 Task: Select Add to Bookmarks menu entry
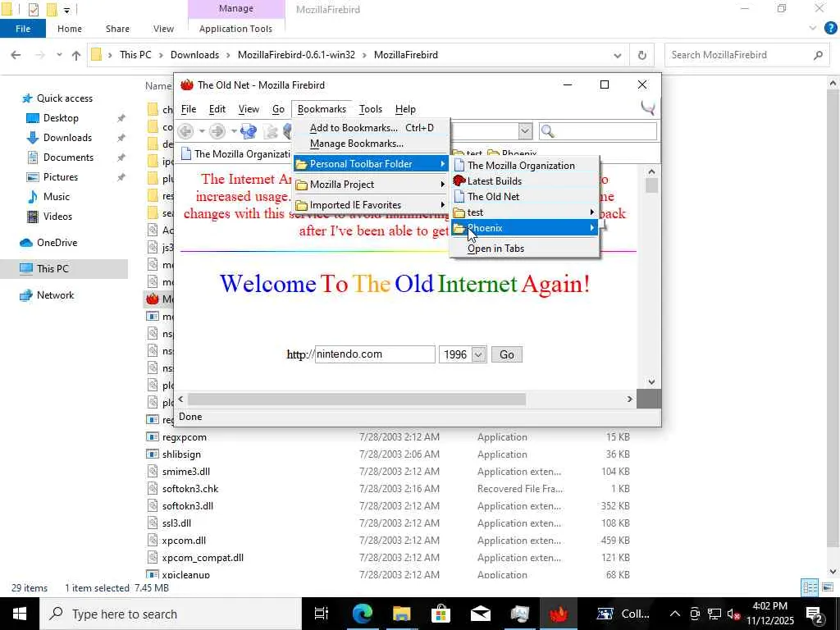point(372,127)
